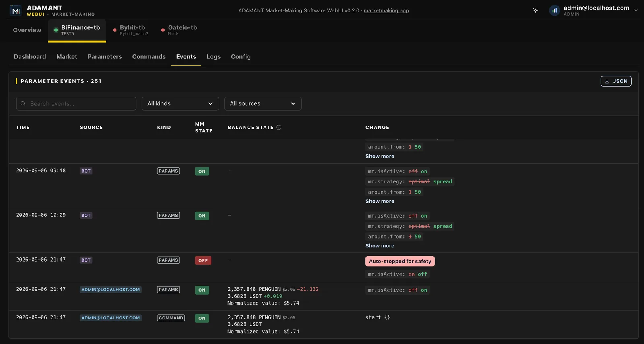The height and width of the screenshot is (344, 644).
Task: Open the admin account menu chevron
Action: (x=636, y=10)
